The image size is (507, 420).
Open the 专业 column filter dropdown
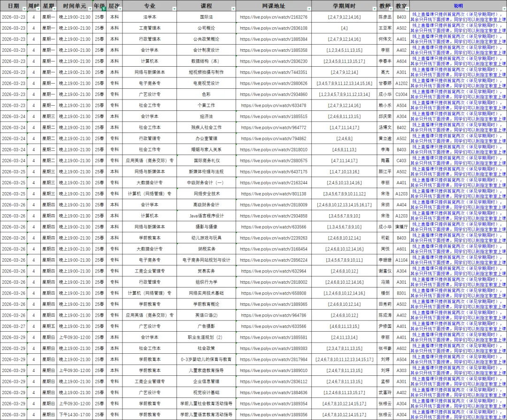[174, 9]
